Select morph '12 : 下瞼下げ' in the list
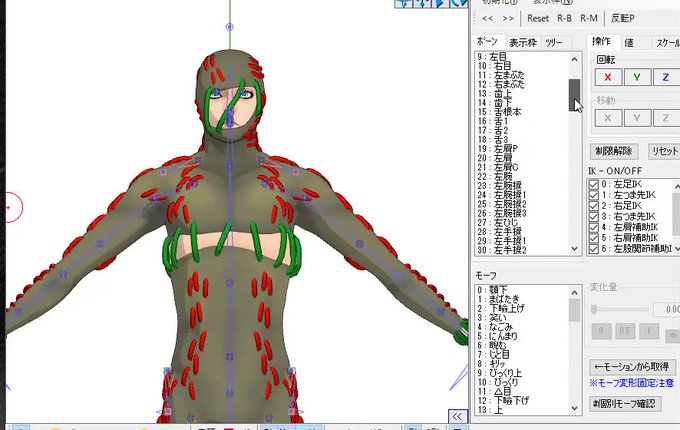The height and width of the screenshot is (430, 680). [x=503, y=401]
